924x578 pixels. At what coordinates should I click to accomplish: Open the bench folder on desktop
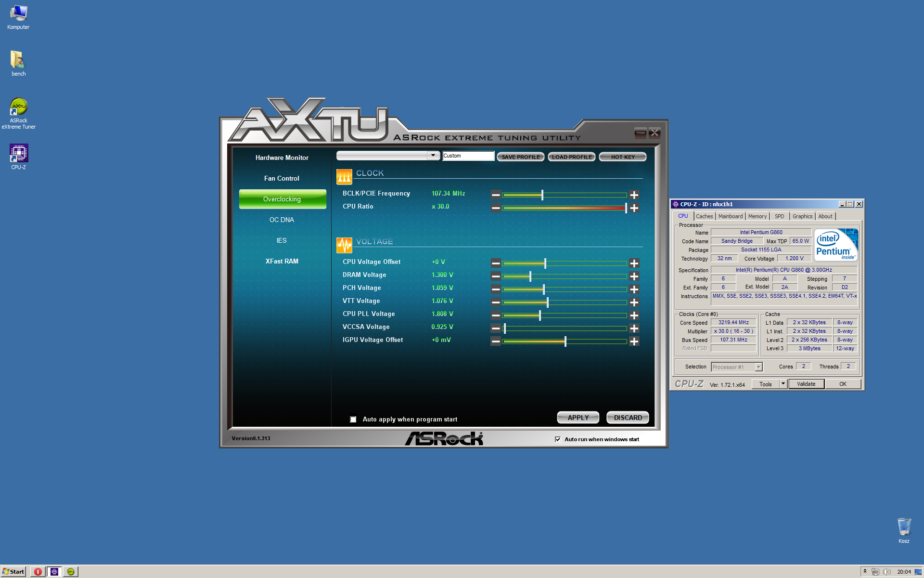point(18,64)
